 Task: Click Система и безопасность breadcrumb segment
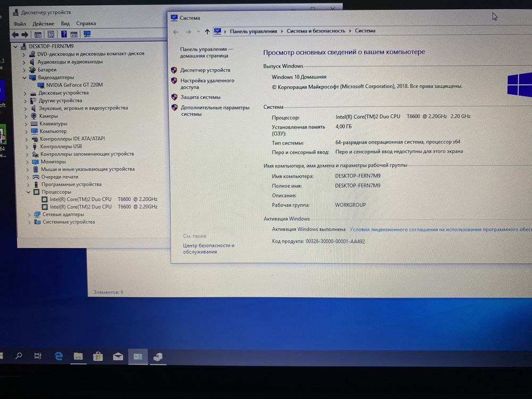(x=315, y=31)
